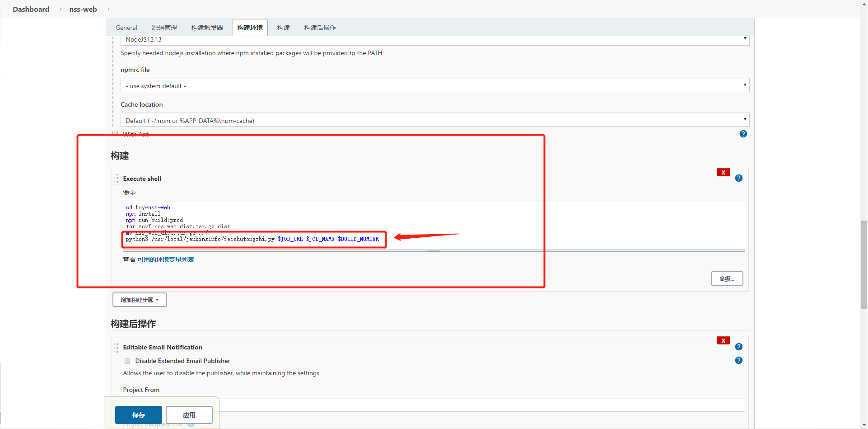This screenshot has width=868, height=429.
Task: Click the Project From input field
Action: click(434, 405)
